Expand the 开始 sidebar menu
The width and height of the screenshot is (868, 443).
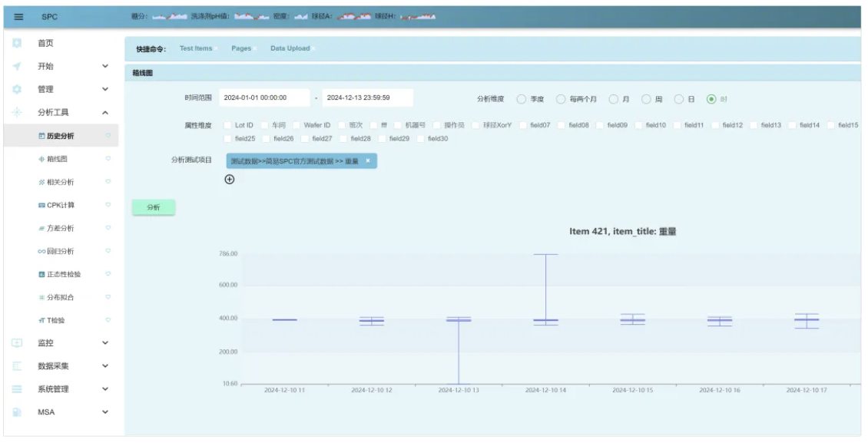pos(105,66)
